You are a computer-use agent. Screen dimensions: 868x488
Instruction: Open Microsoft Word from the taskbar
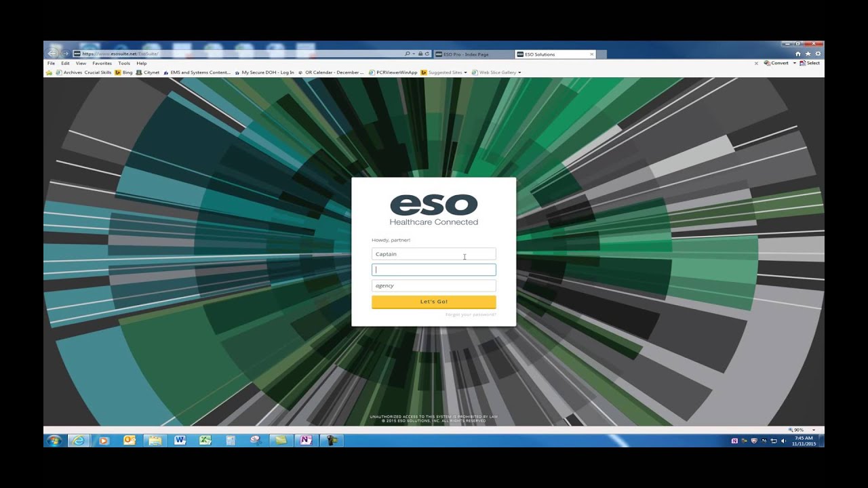coord(180,441)
